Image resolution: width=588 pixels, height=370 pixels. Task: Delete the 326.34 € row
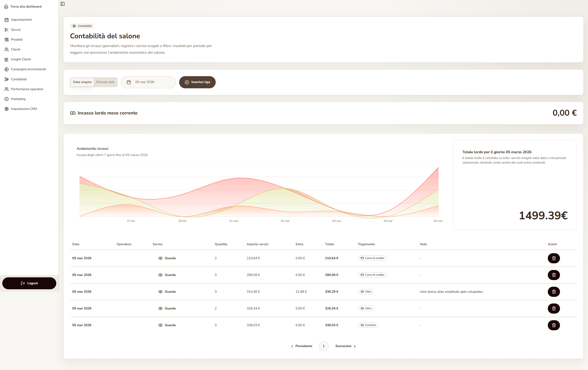tap(554, 308)
